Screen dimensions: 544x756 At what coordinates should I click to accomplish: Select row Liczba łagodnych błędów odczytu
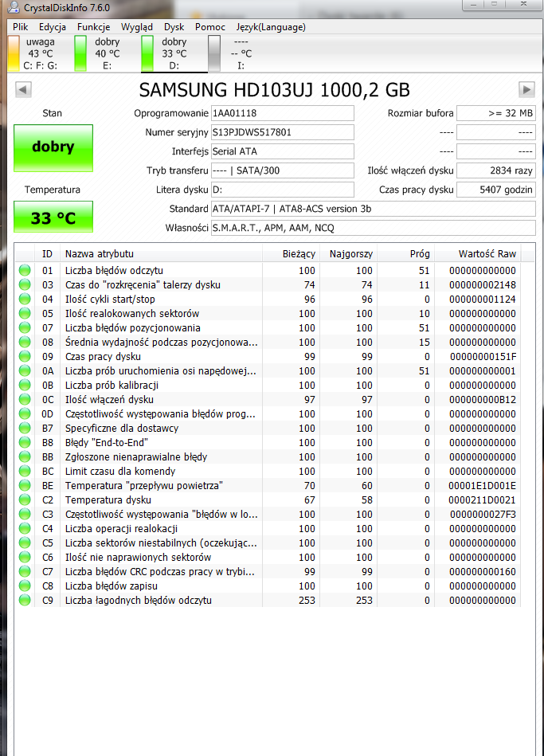(x=268, y=601)
